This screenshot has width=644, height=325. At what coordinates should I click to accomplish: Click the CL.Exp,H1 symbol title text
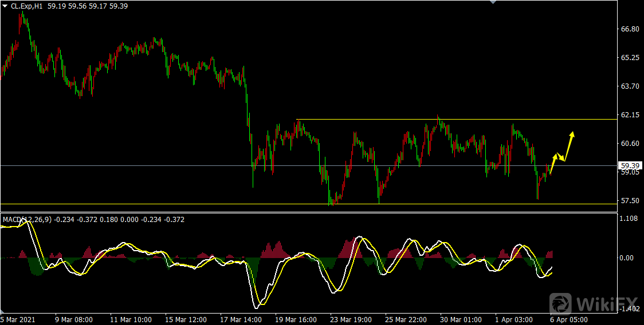(x=28, y=5)
